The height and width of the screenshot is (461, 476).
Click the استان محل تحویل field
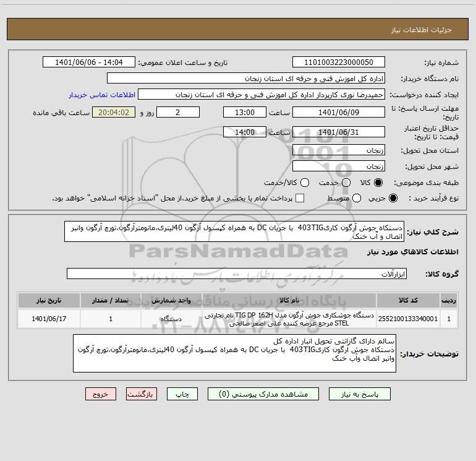(339, 150)
